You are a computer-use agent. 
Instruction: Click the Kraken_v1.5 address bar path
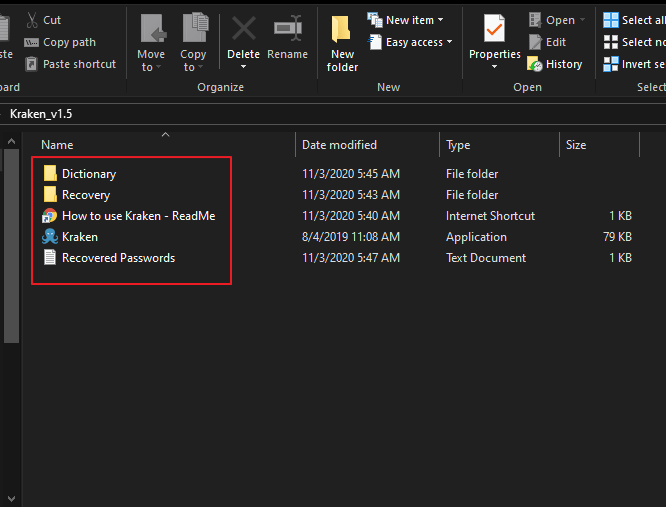[x=41, y=114]
